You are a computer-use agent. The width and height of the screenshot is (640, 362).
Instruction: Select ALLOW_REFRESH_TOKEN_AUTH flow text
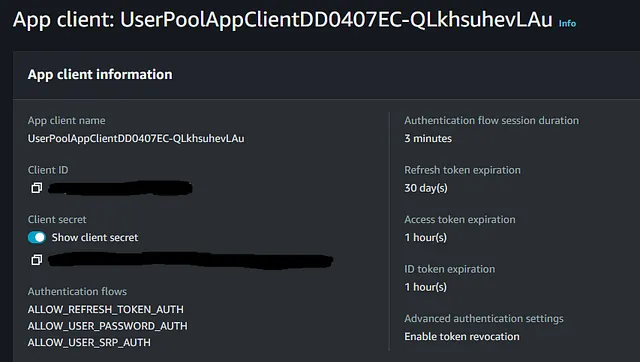(x=106, y=309)
